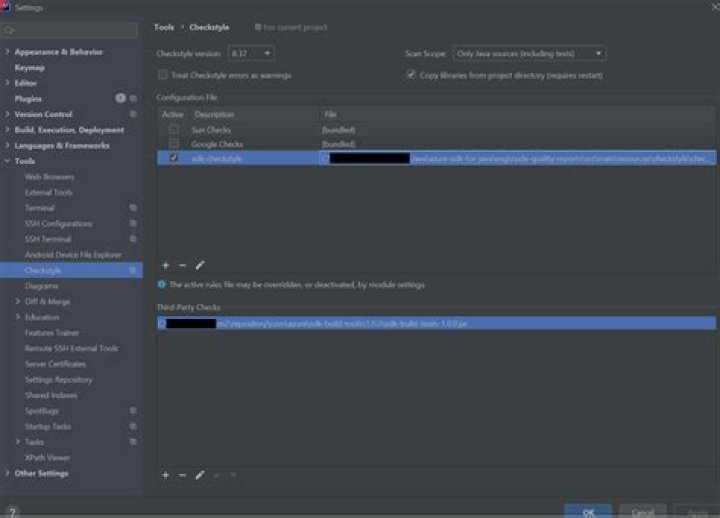Click the Plugins update badge icon
Image resolution: width=720 pixels, height=518 pixels.
click(x=120, y=99)
